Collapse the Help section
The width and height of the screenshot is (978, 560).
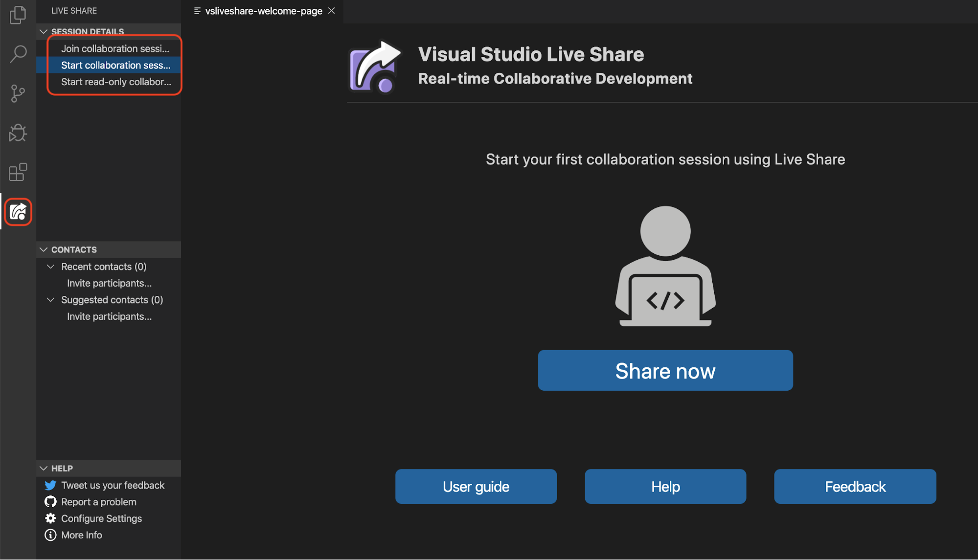coord(44,468)
